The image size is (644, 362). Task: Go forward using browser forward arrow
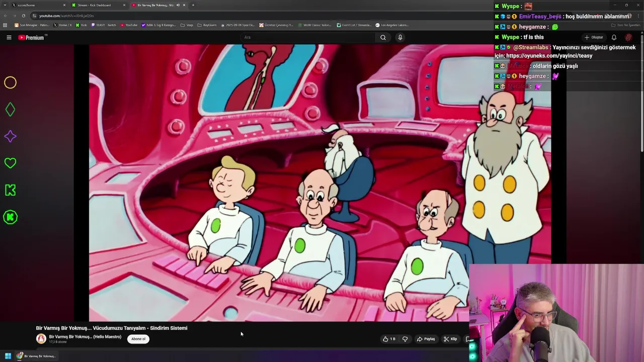point(14,16)
